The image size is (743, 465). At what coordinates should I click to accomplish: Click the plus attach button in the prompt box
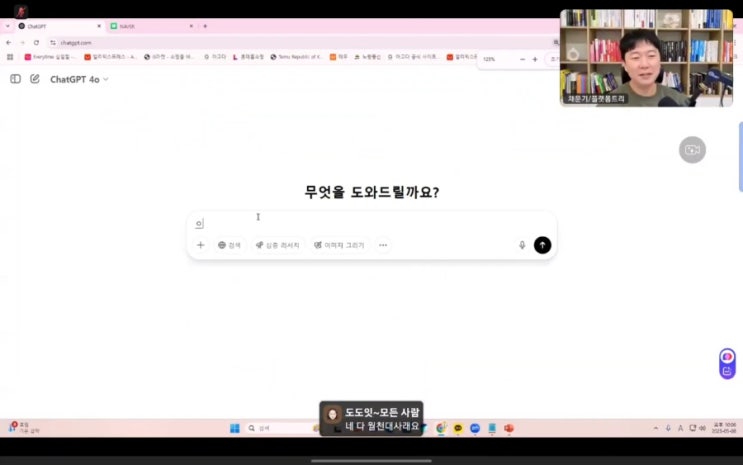(x=200, y=245)
